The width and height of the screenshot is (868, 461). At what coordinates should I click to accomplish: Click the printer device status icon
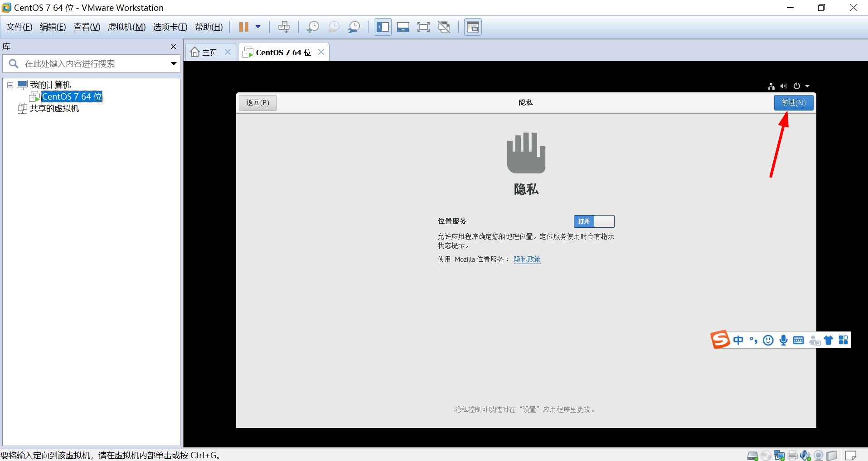tap(792, 456)
